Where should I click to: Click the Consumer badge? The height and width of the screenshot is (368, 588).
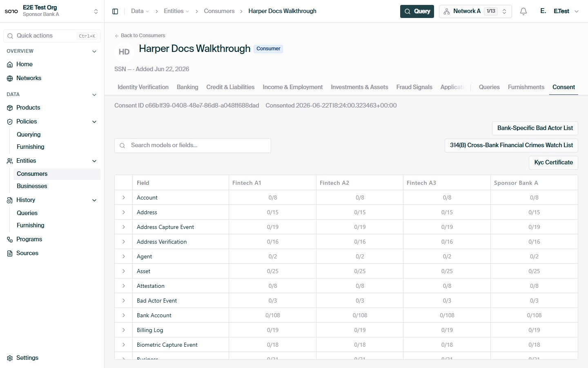pyautogui.click(x=268, y=49)
